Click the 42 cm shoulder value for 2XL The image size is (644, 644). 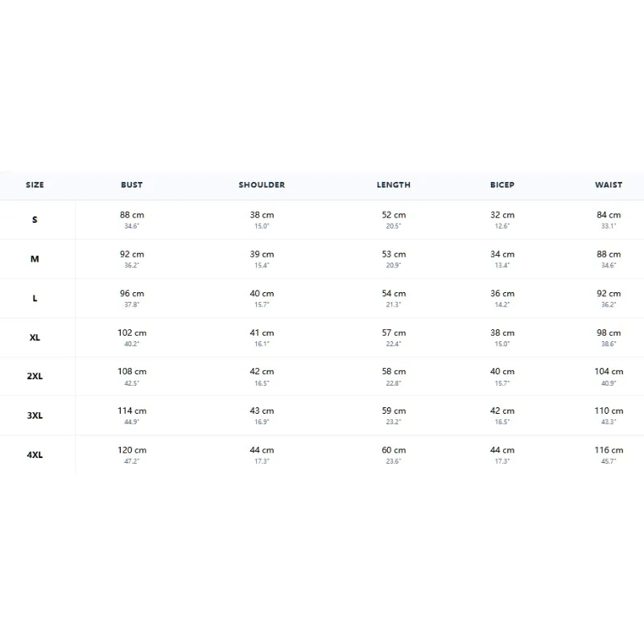pyautogui.click(x=262, y=371)
